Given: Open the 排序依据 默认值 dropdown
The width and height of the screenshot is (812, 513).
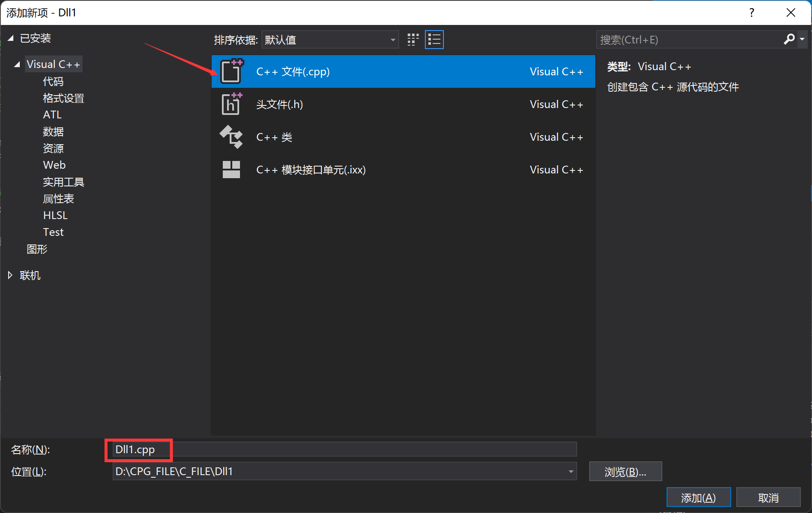Looking at the screenshot, I should point(330,40).
